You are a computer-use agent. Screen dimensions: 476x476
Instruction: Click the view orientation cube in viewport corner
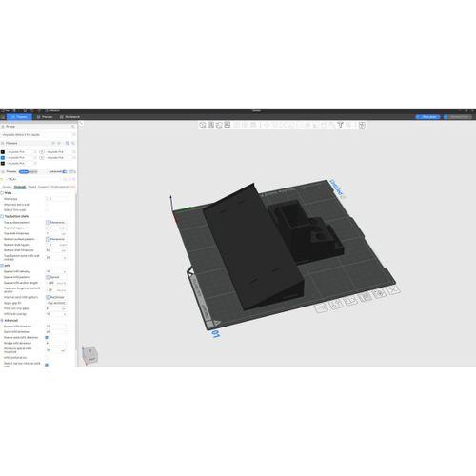[90, 355]
